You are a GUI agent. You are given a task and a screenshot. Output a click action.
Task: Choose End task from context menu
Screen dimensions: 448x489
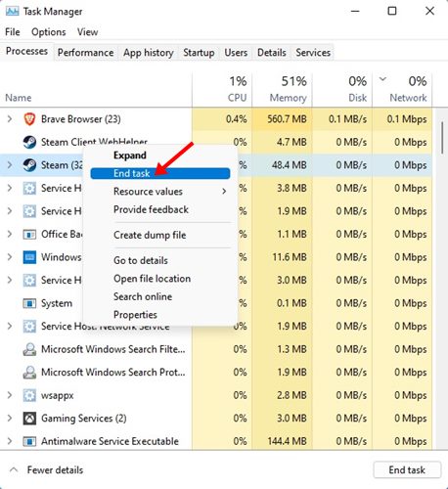(160, 173)
